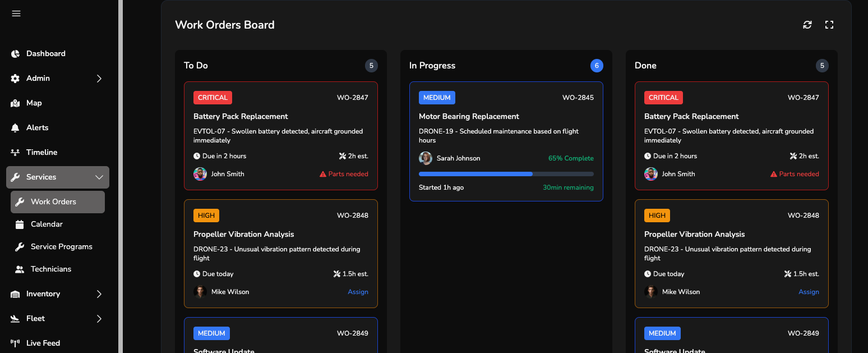Viewport: 868px width, 353px height.
Task: Select the Technicians icon
Action: [21, 269]
